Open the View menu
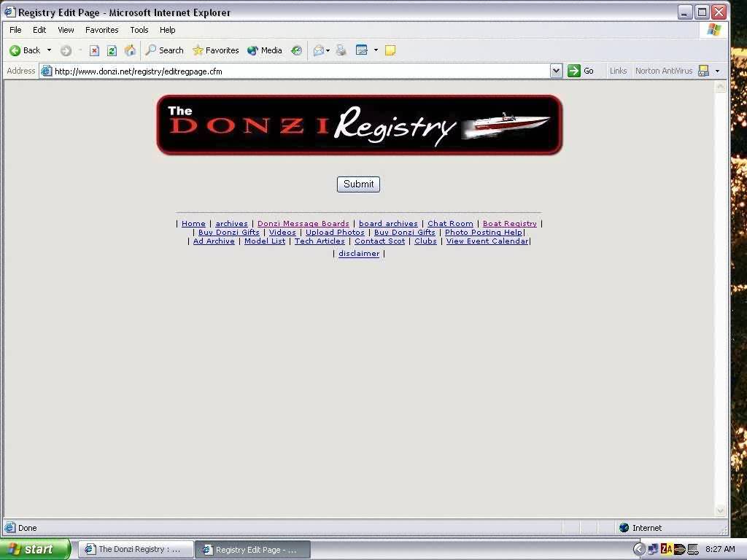The width and height of the screenshot is (747, 560). pos(66,30)
